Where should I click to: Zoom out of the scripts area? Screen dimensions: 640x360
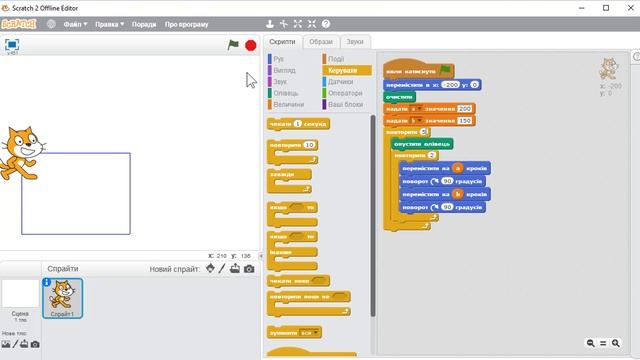point(591,343)
